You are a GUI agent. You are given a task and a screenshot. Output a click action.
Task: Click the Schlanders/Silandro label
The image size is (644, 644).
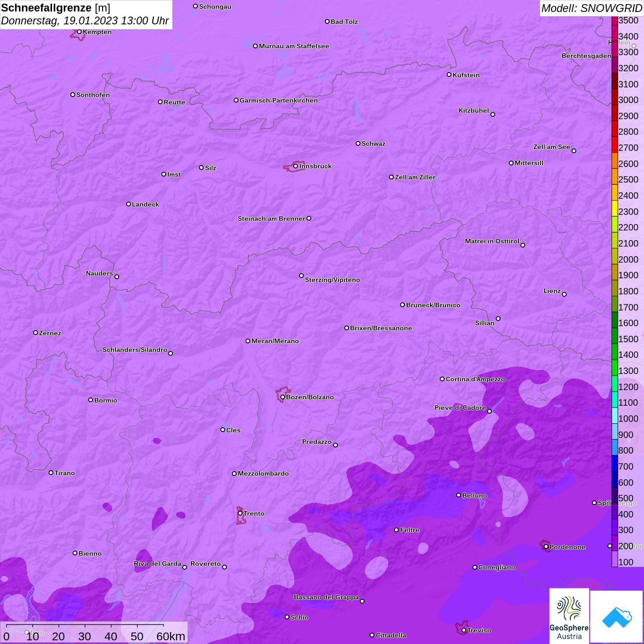click(x=135, y=350)
